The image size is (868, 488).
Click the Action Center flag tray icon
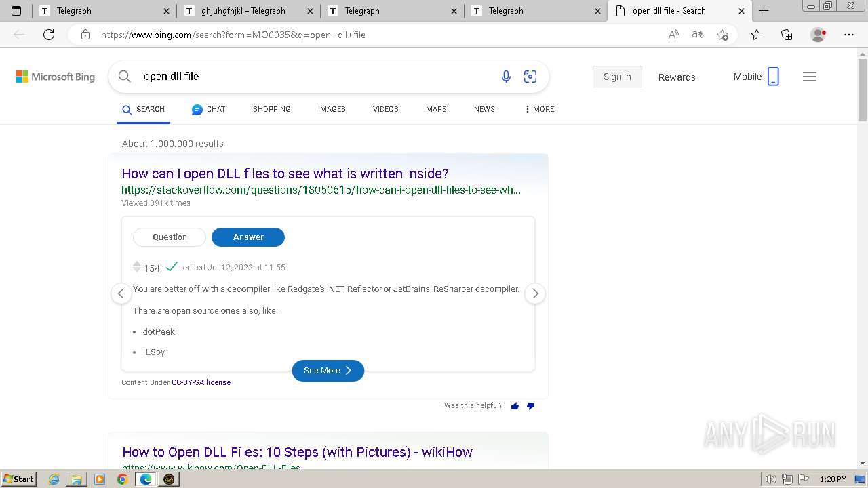(x=804, y=479)
